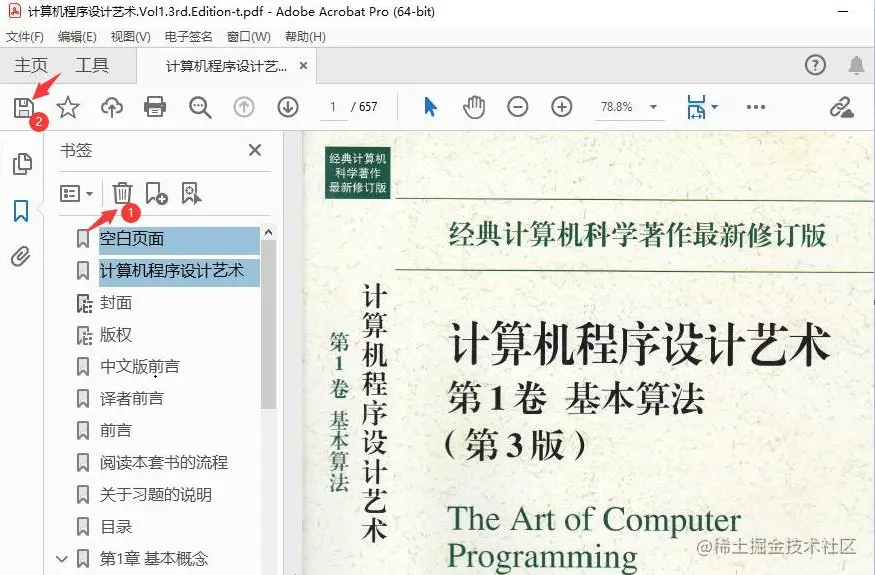The width and height of the screenshot is (875, 575).
Task: Open the 视图(V) menu
Action: (131, 37)
